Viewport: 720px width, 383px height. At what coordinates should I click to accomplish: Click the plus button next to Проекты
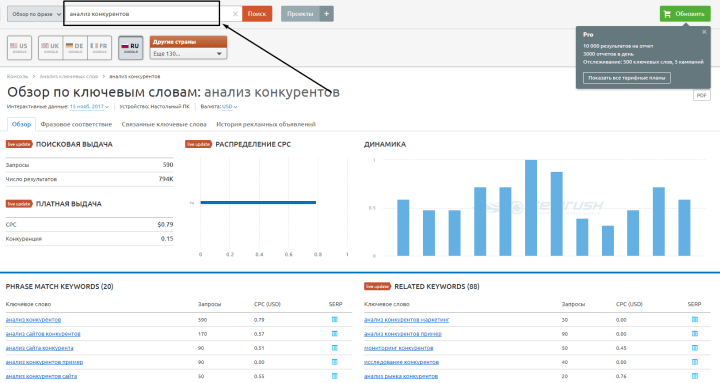[x=326, y=14]
